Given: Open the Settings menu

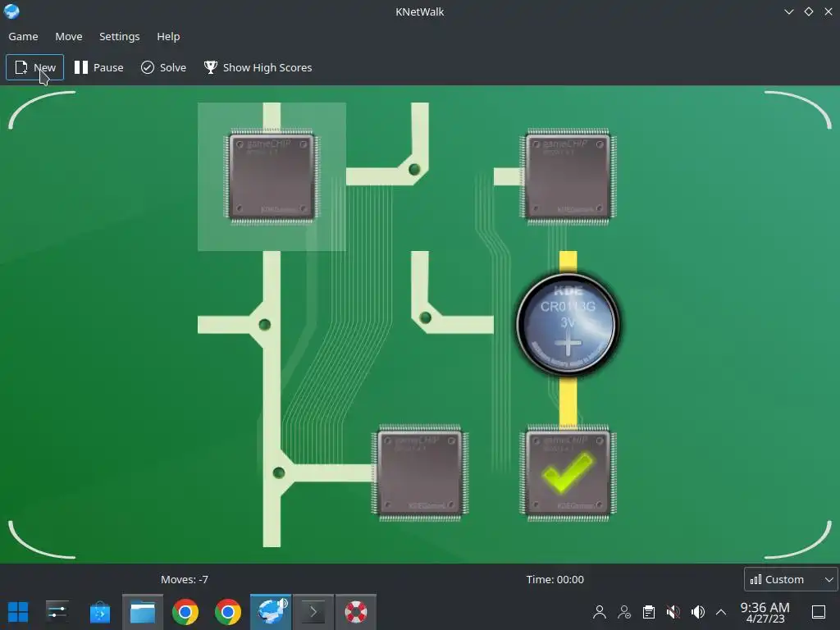Looking at the screenshot, I should point(120,36).
